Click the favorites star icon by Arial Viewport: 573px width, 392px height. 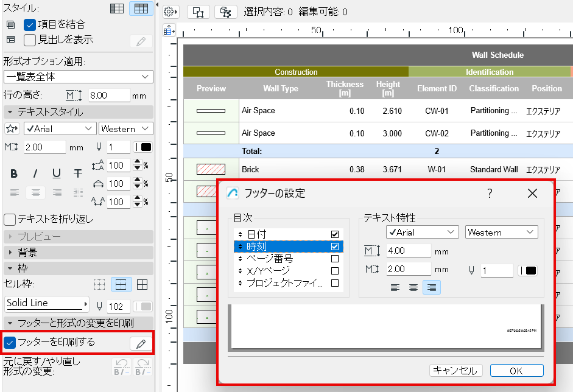(12, 128)
